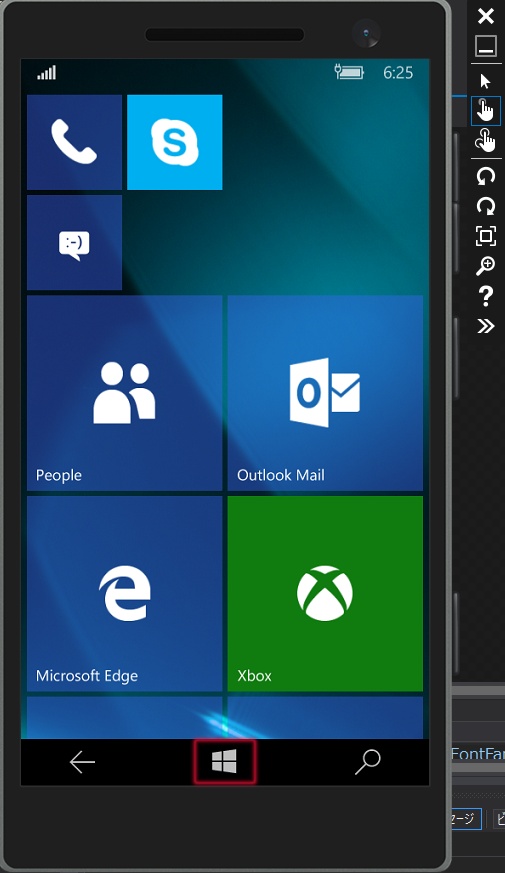Click the 6:25 clock text
This screenshot has height=873, width=505.
[x=398, y=72]
